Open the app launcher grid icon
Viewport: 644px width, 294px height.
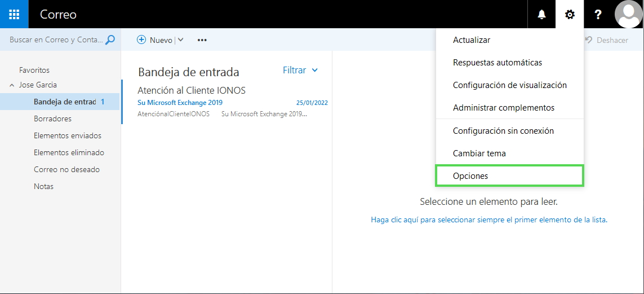pos(14,14)
